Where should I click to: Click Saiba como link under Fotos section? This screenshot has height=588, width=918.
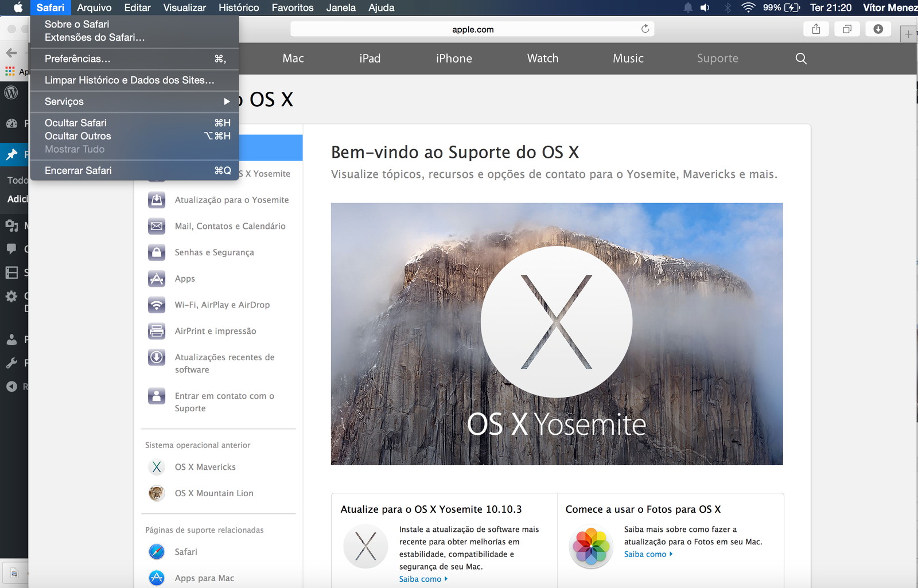click(x=647, y=554)
